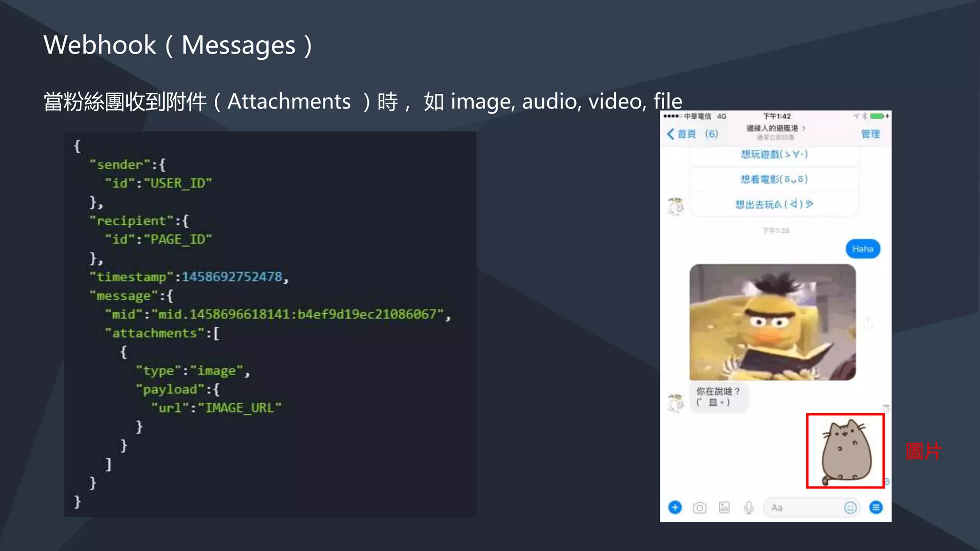Open the camera icon in chat toolbar

point(700,507)
